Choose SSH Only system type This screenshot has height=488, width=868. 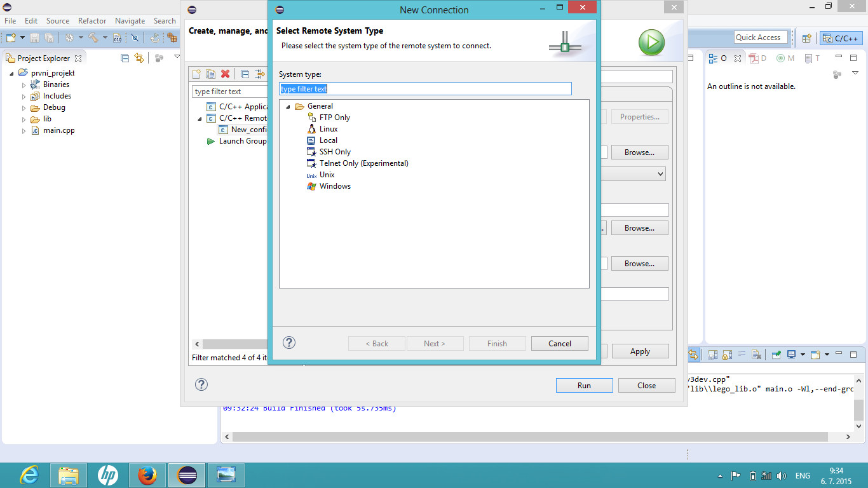[x=334, y=152]
